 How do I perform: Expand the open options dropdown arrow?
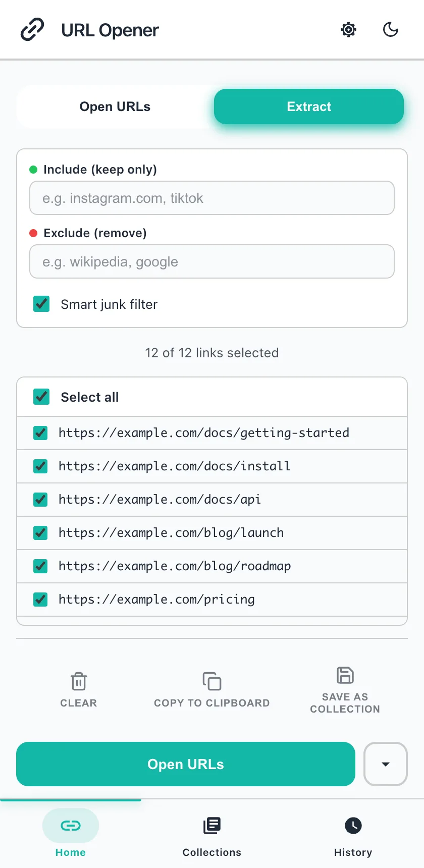point(386,764)
